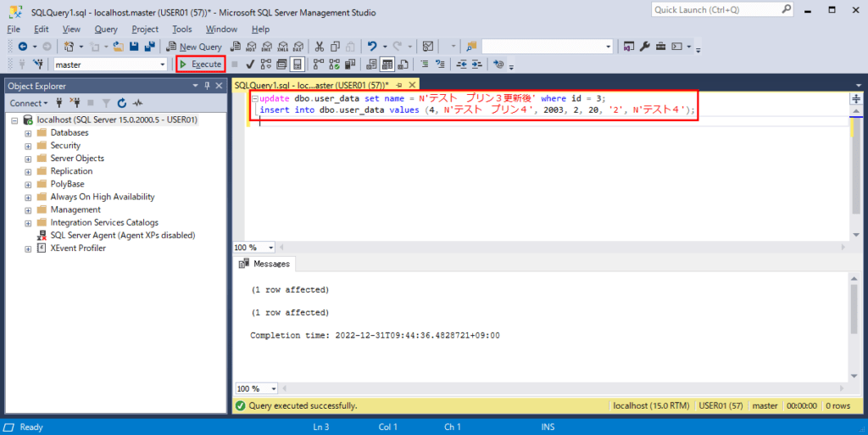Open editor zoom 100% combo box
The height and width of the screenshot is (435, 868).
[270, 247]
